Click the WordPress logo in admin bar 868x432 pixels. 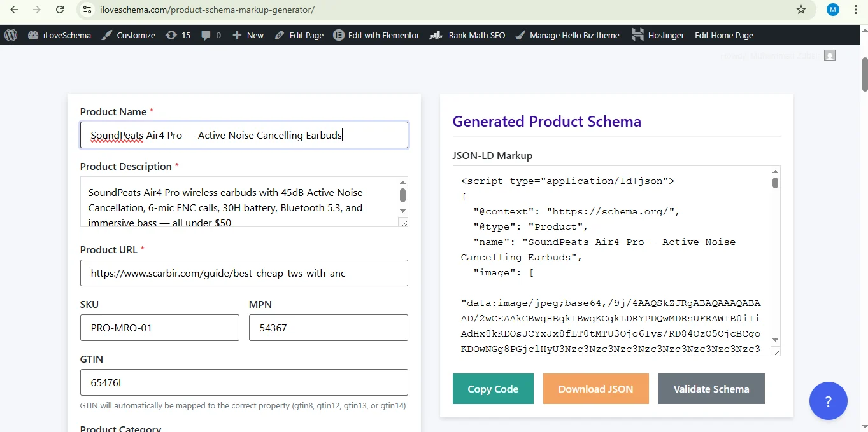11,35
